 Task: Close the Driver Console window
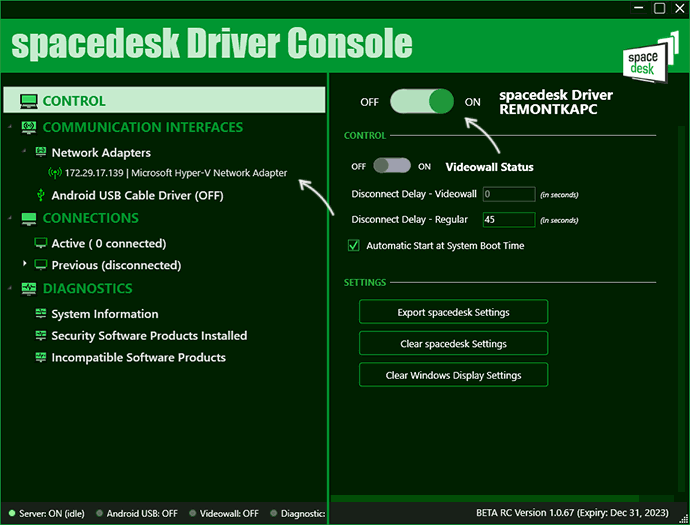pos(680,8)
